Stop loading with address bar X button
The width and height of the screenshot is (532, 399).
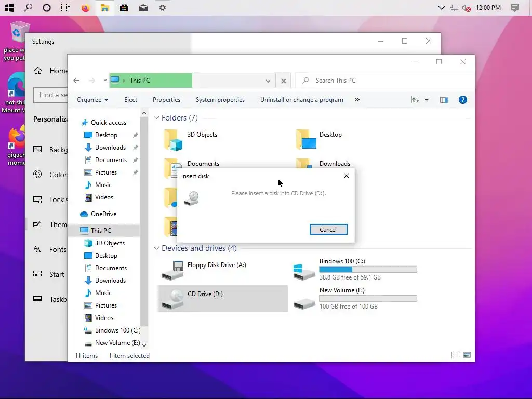(283, 81)
